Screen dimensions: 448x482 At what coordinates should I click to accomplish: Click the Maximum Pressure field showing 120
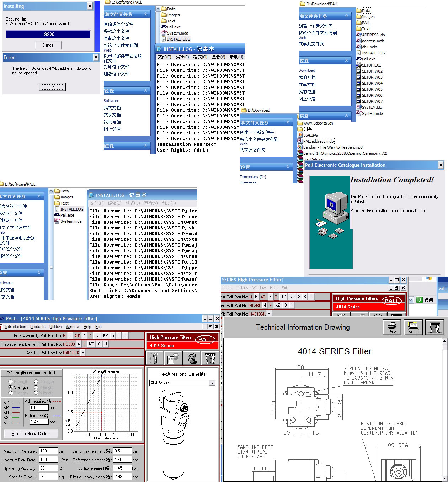[x=48, y=451]
